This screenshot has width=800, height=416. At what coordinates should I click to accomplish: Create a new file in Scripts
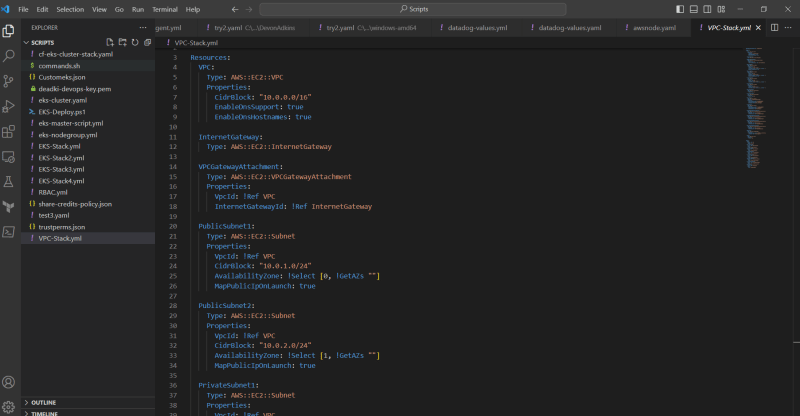point(110,42)
